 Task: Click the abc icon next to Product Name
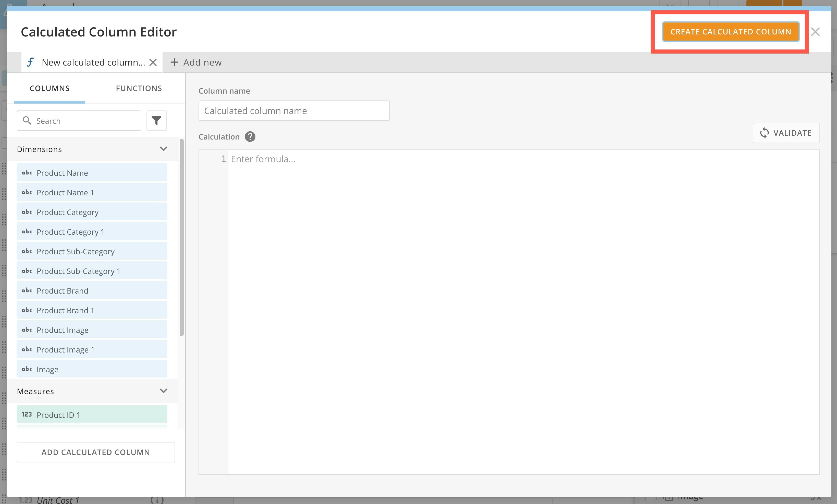[x=27, y=172]
